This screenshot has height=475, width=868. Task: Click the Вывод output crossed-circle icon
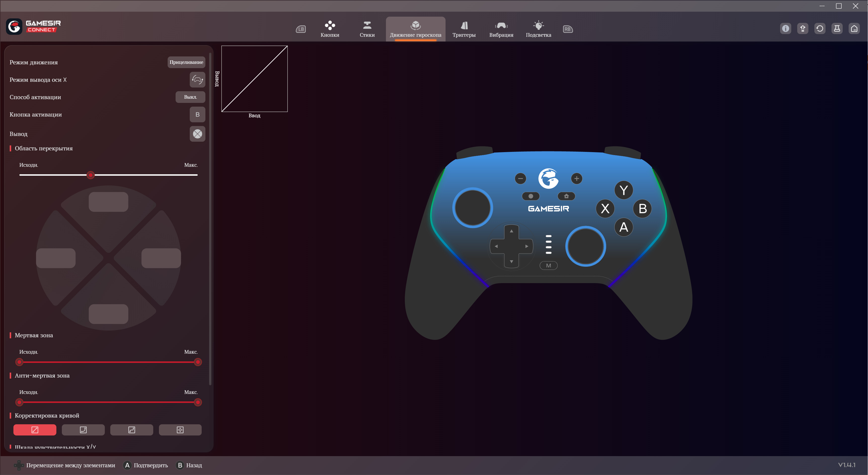pyautogui.click(x=197, y=134)
